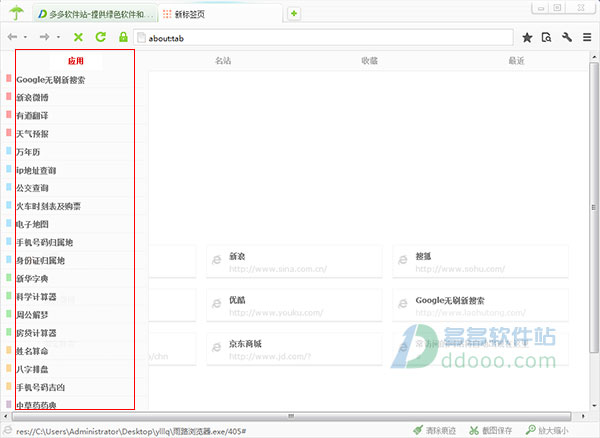
Task: Click green marker beside 新华字典
Action: [x=9, y=277]
